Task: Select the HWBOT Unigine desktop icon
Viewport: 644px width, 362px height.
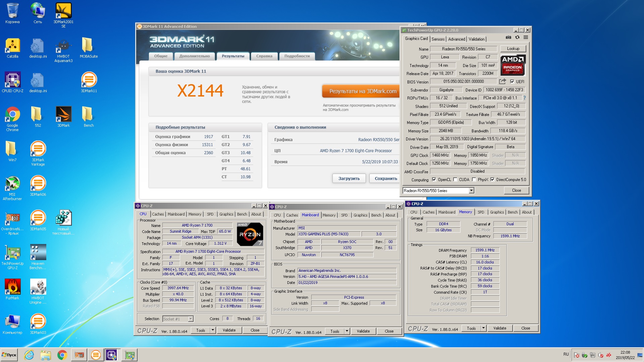Action: point(38,292)
